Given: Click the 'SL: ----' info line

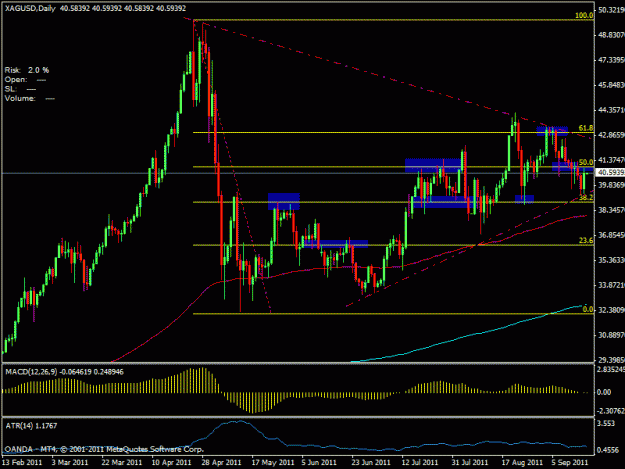Looking at the screenshot, I should (x=20, y=89).
